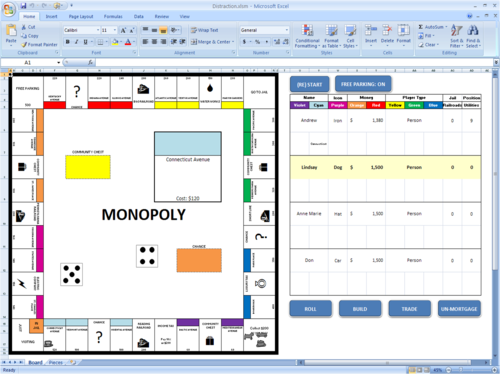
Task: Toggle the FREE PARKING: ON button
Action: 363,84
